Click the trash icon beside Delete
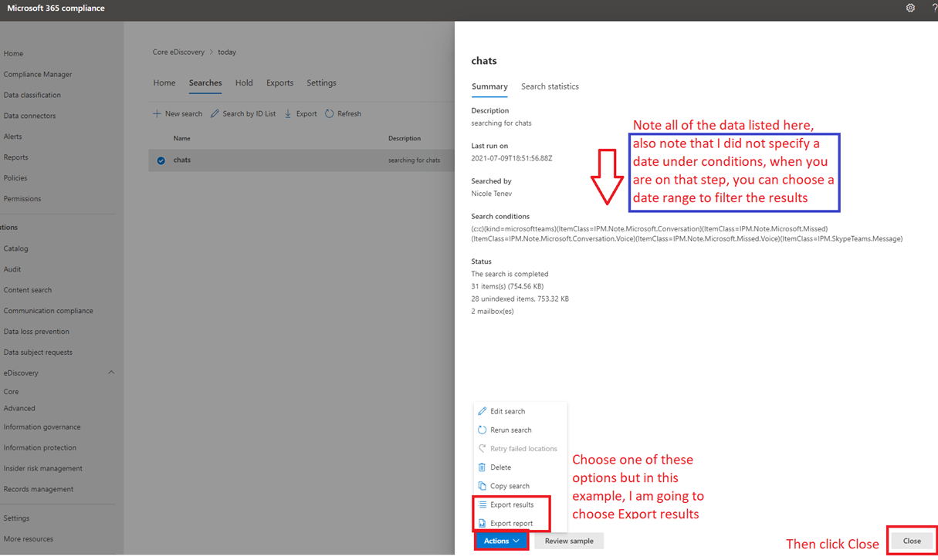This screenshot has width=938, height=560. click(483, 467)
